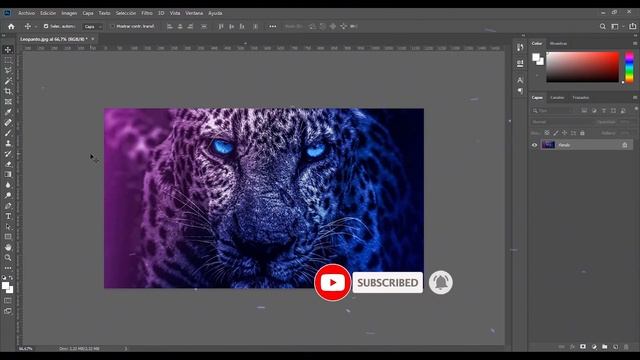Open the Properties collapsed panel icon

pyautogui.click(x=520, y=63)
